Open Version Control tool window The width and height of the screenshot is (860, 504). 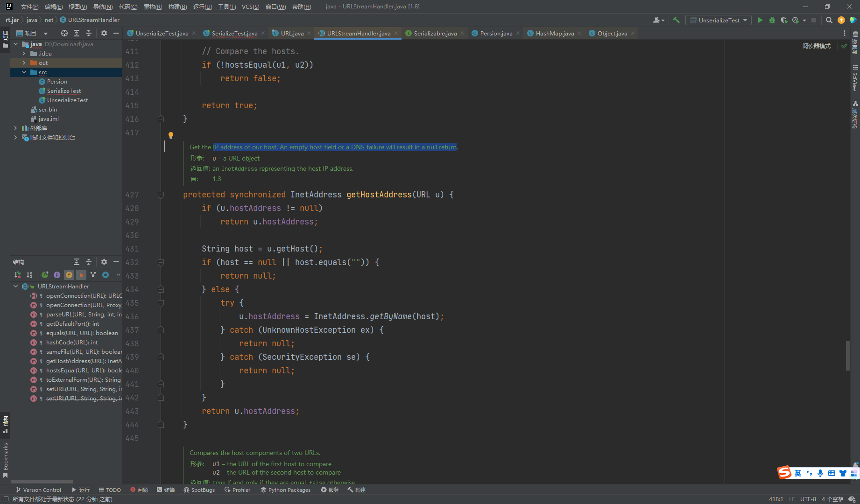coord(38,490)
